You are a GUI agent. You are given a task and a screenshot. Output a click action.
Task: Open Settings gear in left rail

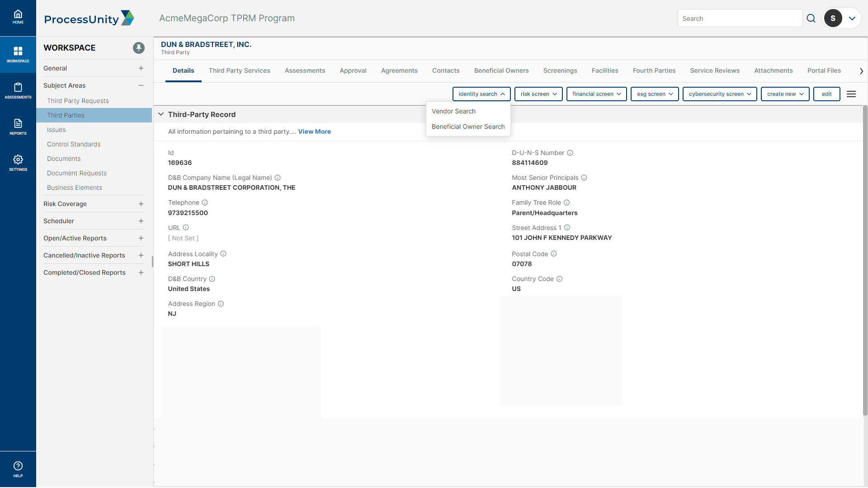pyautogui.click(x=18, y=163)
